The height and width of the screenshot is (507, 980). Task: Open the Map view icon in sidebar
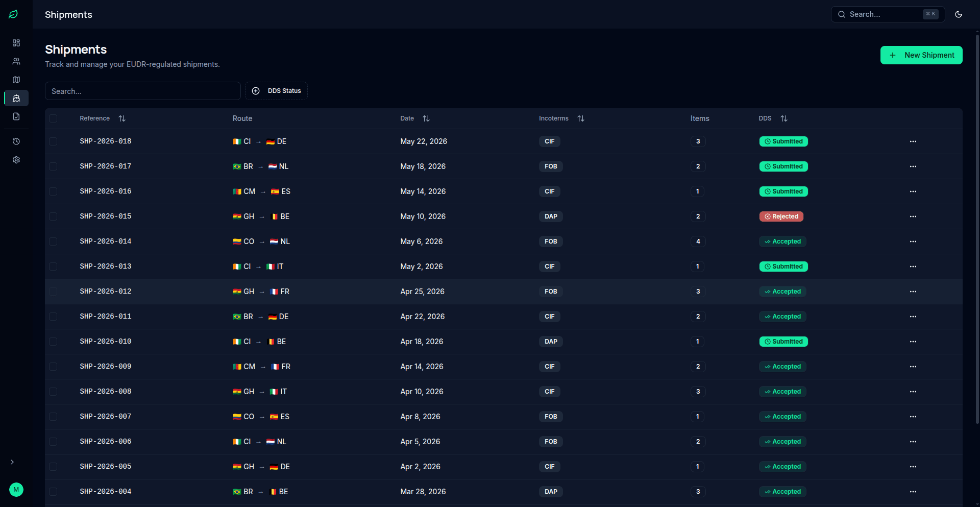pos(16,80)
